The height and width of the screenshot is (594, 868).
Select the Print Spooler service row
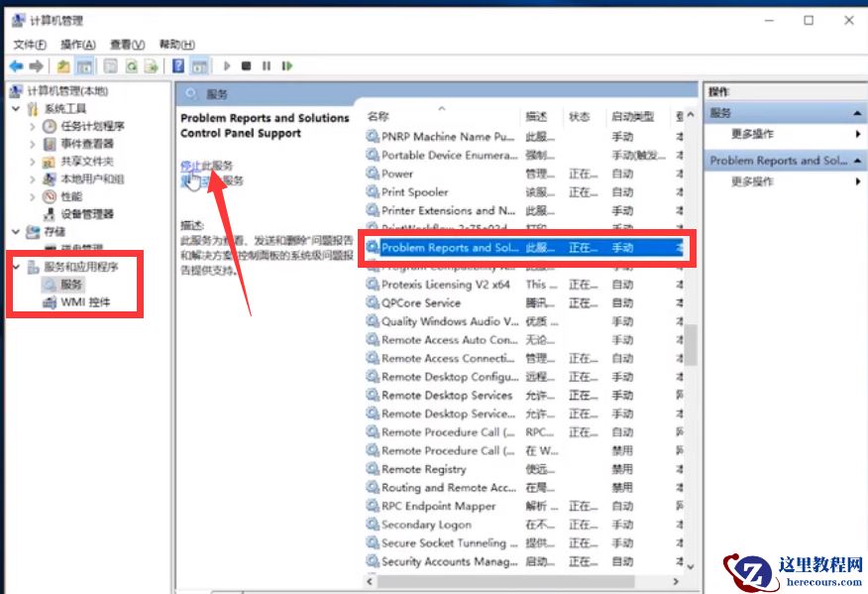click(414, 192)
